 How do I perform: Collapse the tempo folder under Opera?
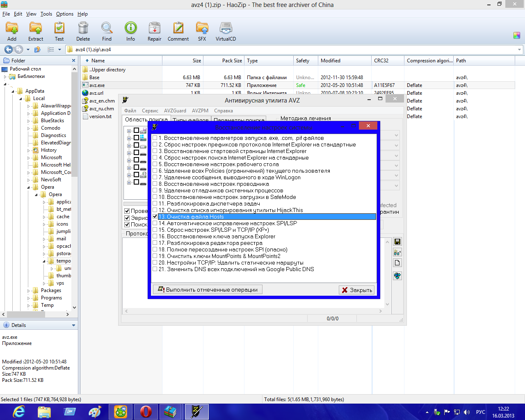pyautogui.click(x=44, y=261)
